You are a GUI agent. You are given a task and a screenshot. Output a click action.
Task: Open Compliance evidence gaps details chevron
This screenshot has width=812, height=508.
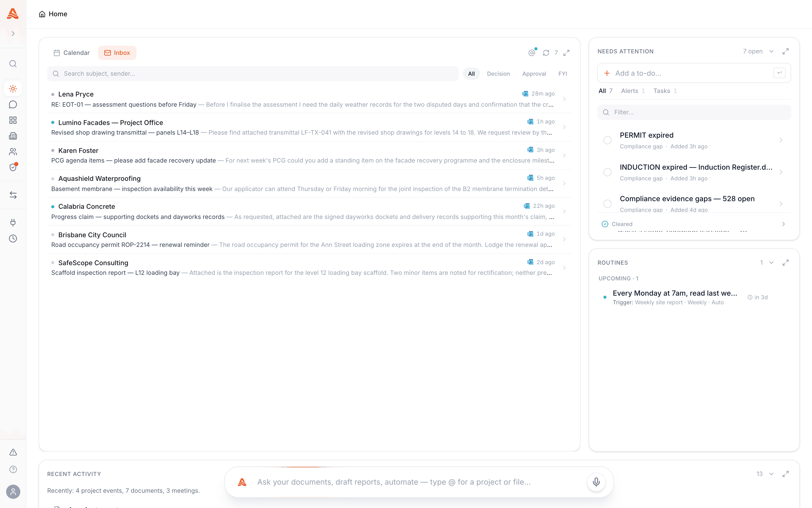click(x=781, y=204)
